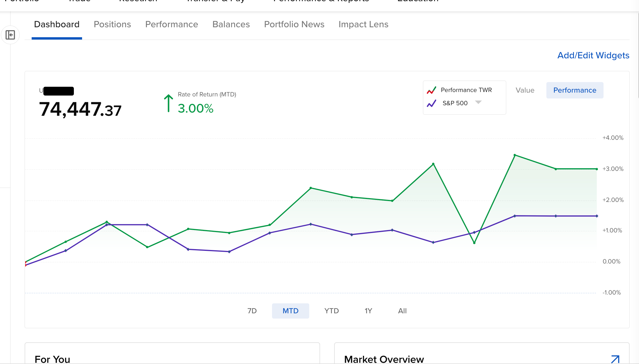Click the last green data point at +3.00%
Viewport: 639px width, 364px height.
596,169
